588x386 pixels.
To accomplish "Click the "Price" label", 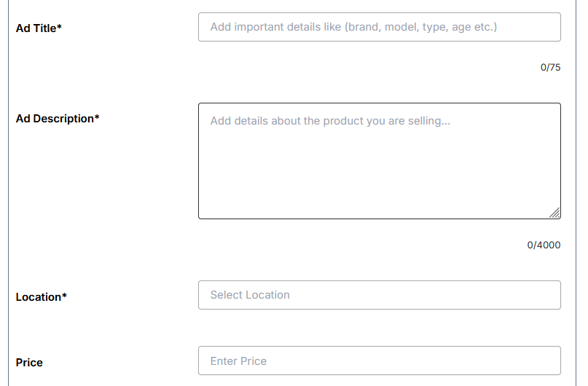I will (29, 363).
